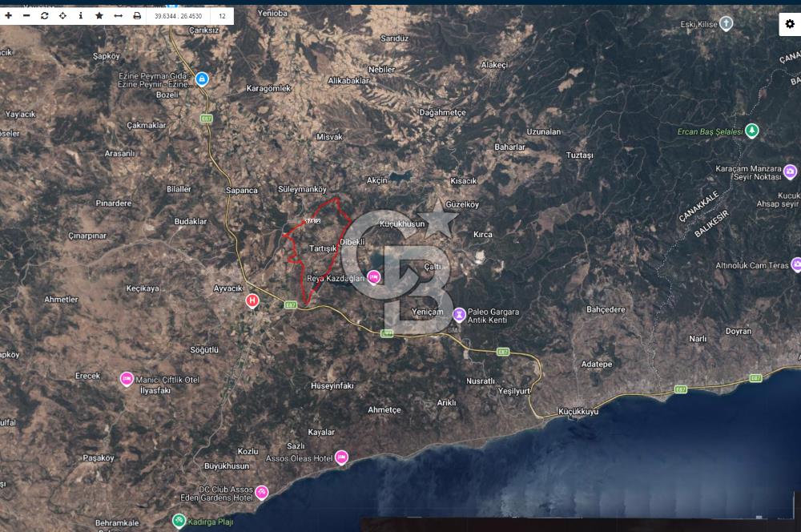The width and height of the screenshot is (801, 532).
Task: Click the Paşaköy label
Action: tap(99, 458)
